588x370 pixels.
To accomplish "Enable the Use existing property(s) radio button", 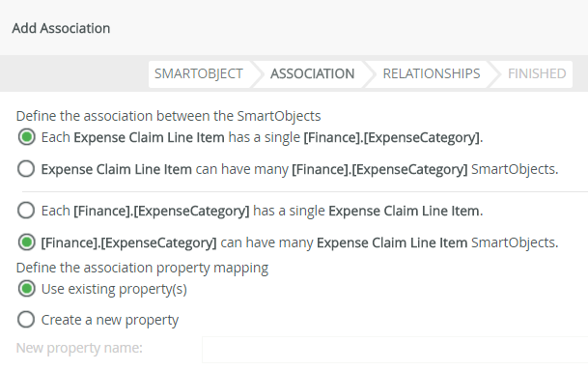I will click(x=26, y=289).
